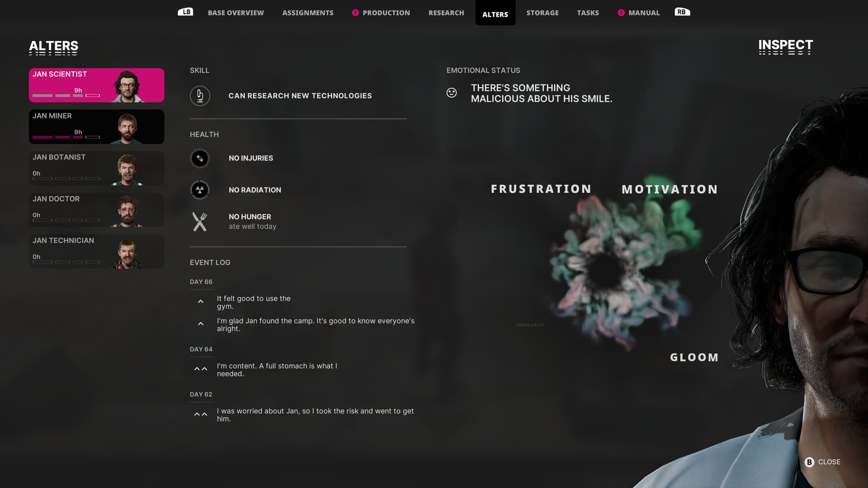
Task: Click the research microscope skill icon
Action: 200,96
